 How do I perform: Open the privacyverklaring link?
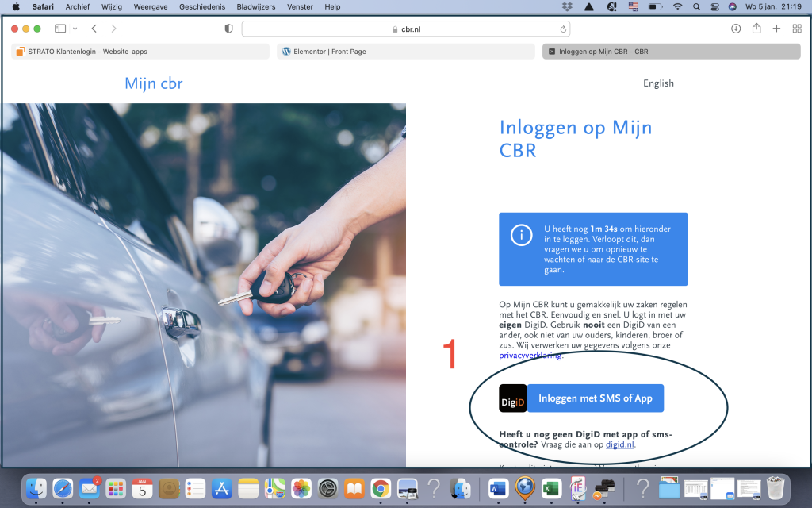point(530,356)
